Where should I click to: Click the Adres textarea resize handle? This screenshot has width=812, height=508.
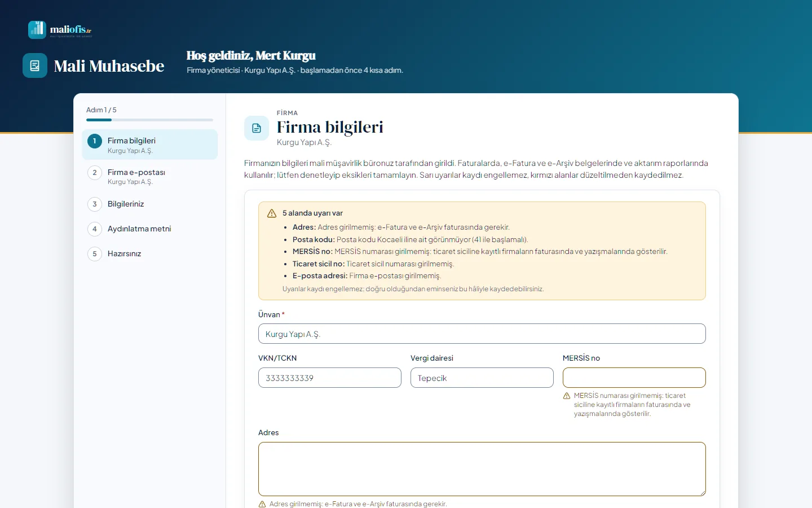point(702,492)
